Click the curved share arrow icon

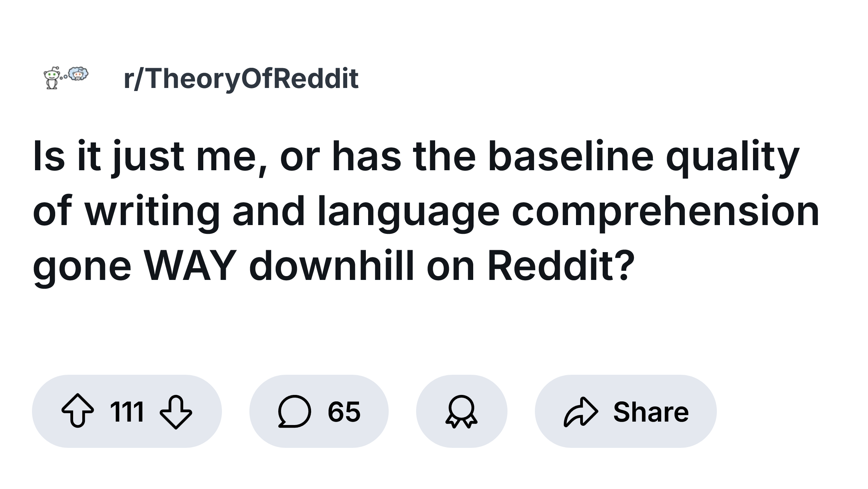[581, 412]
